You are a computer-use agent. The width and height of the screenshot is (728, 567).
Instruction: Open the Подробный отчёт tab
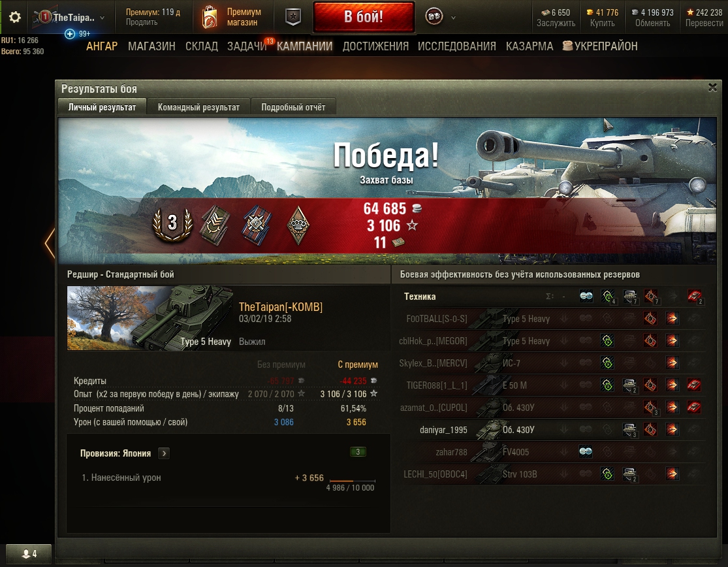click(x=293, y=107)
